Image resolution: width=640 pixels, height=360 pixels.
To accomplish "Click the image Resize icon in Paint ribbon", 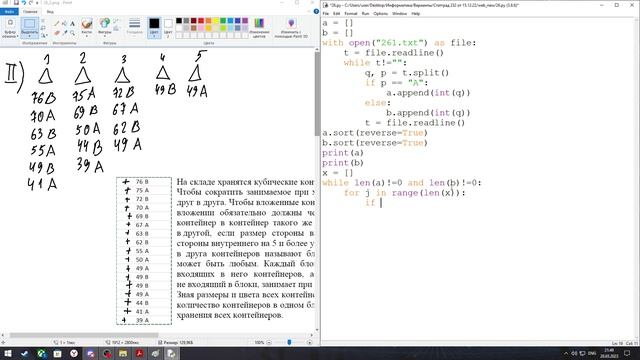I will (43, 28).
